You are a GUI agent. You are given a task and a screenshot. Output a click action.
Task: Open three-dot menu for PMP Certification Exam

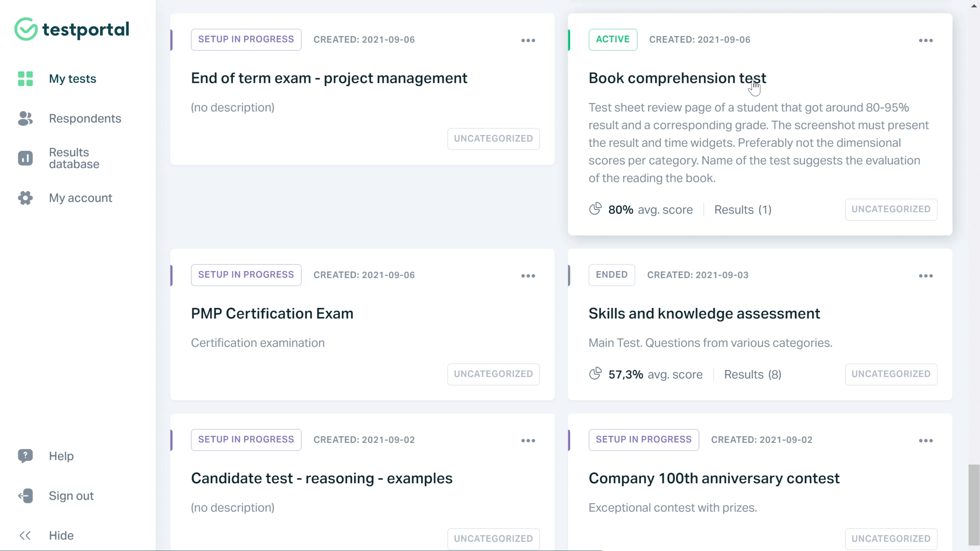pos(528,276)
